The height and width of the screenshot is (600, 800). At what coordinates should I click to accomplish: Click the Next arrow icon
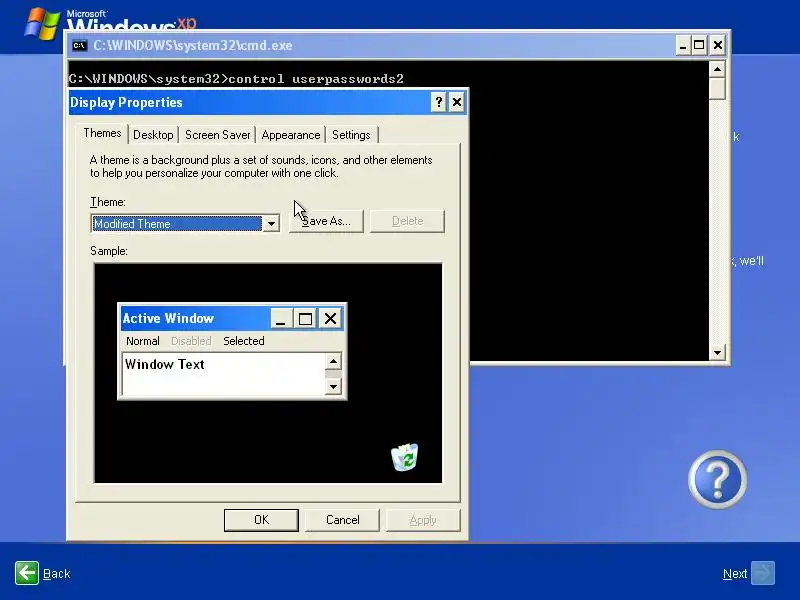[763, 573]
